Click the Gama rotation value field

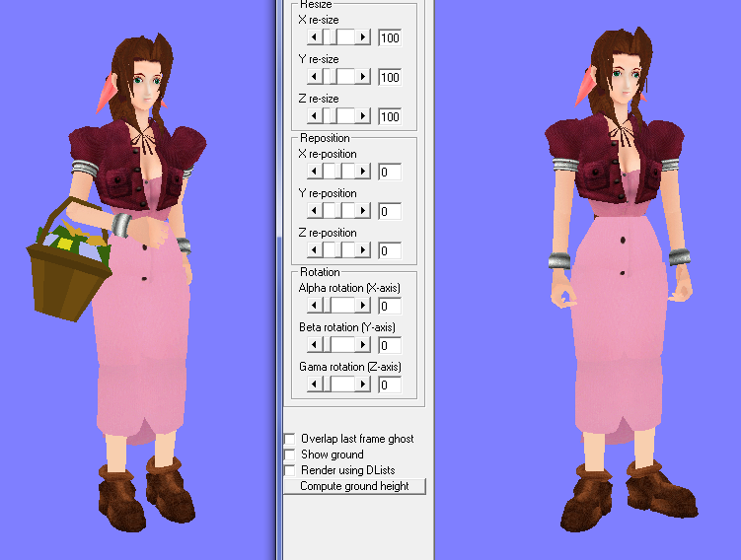(x=390, y=385)
